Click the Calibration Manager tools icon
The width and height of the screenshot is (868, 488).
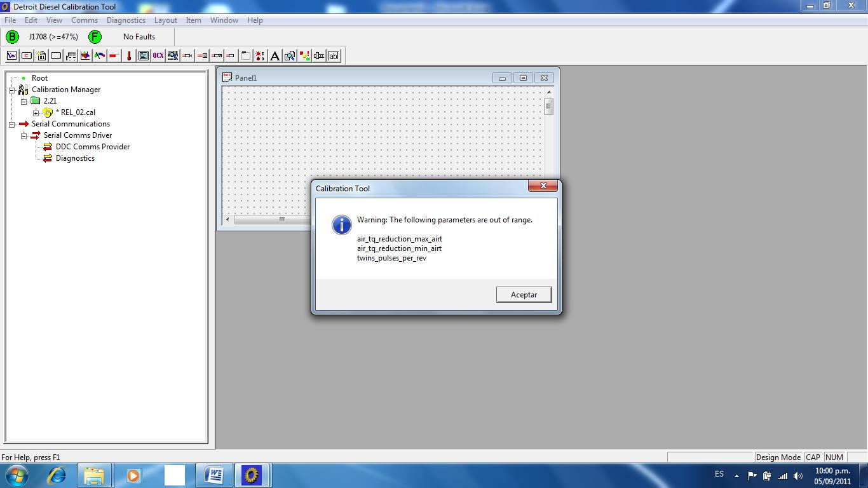(24, 90)
